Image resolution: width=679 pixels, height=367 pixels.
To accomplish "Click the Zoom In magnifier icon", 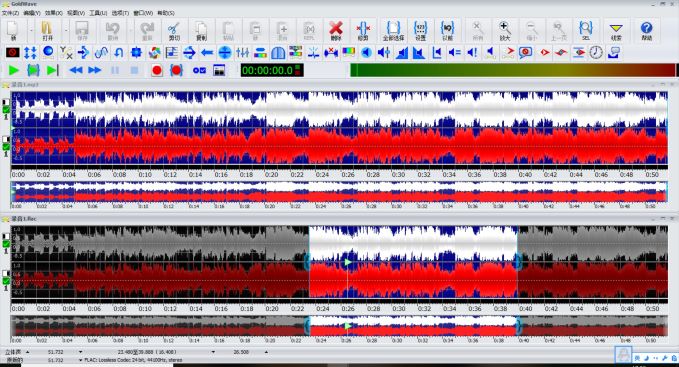I will click(505, 31).
